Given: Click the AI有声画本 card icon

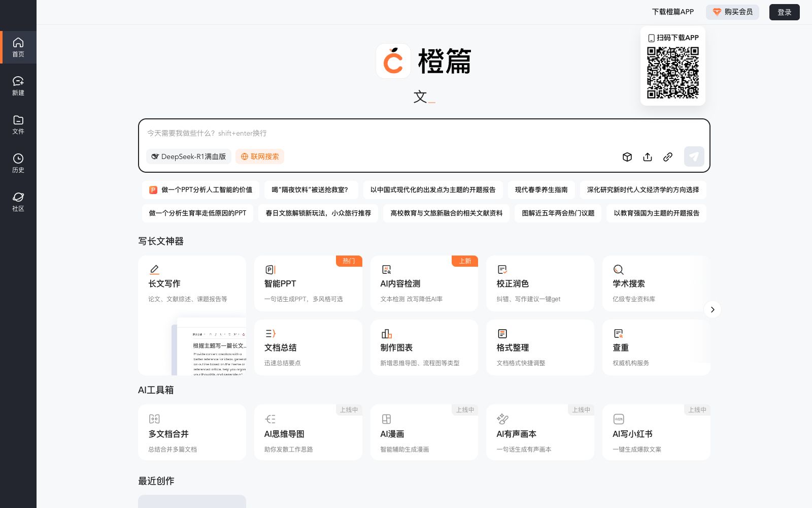Looking at the screenshot, I should 502,419.
